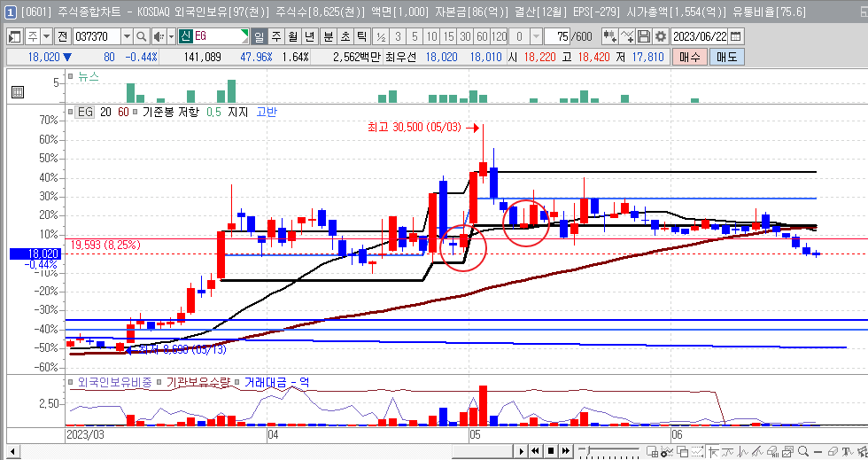Focus the stock code field 037370

[x=97, y=36]
